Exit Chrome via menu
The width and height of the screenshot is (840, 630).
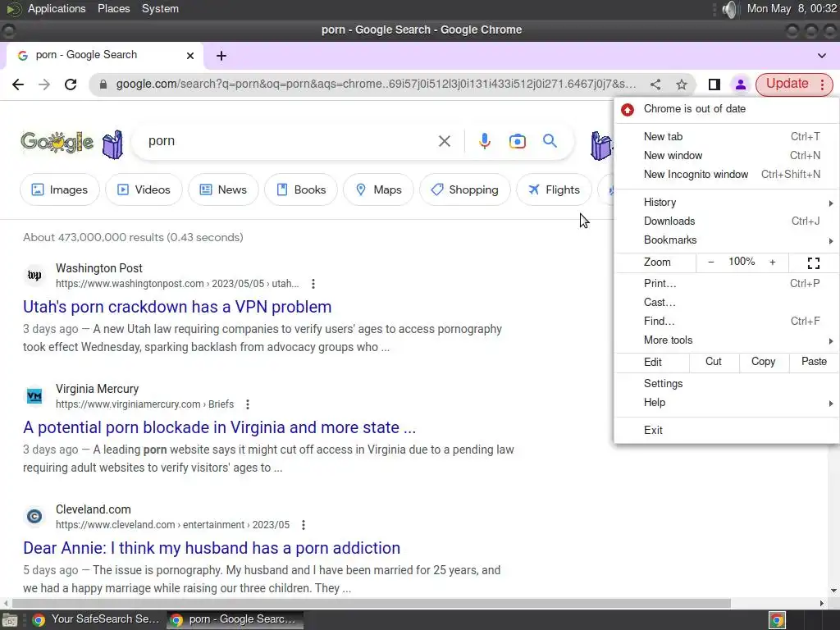point(727,430)
